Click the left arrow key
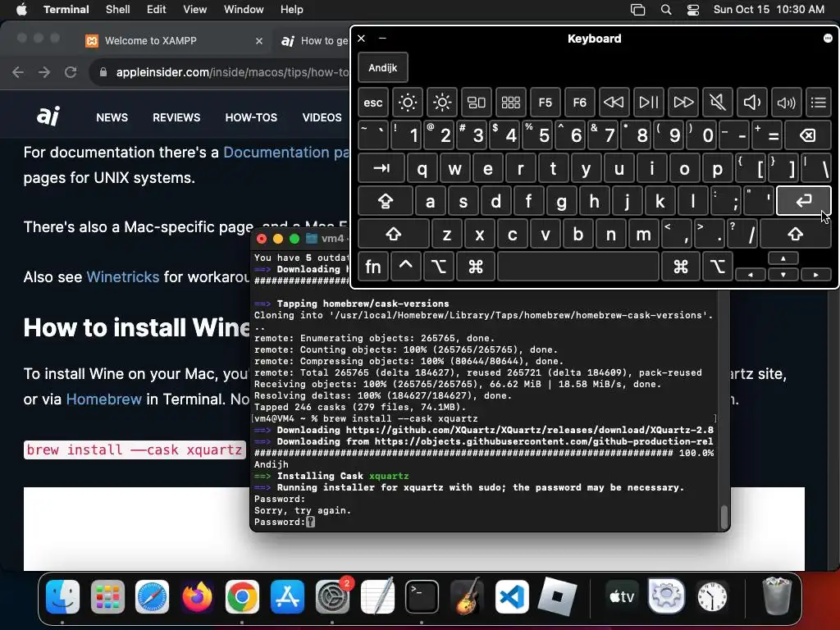 point(750,275)
